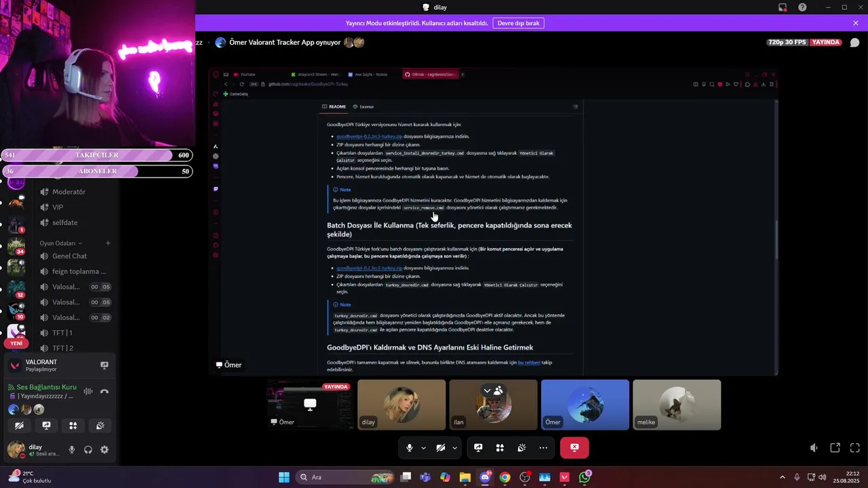Open the Discord inbox icon in the title bar
This screenshot has height=488, width=868.
click(x=783, y=7)
